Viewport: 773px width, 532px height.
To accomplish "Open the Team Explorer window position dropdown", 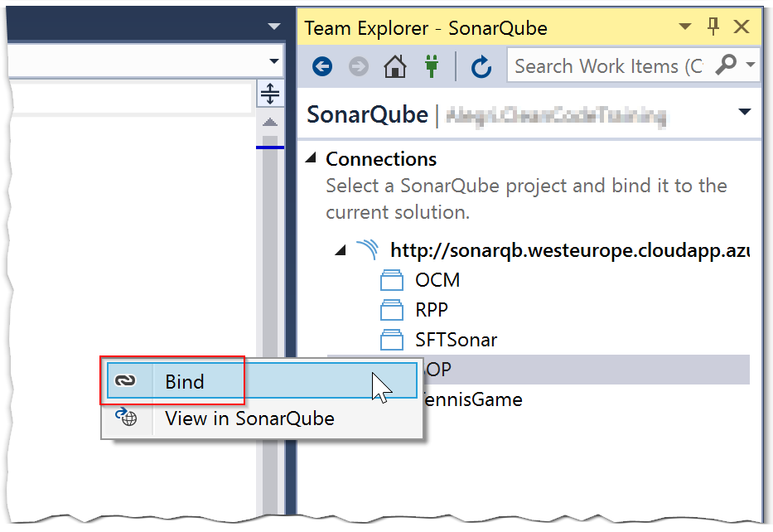I will click(x=685, y=27).
